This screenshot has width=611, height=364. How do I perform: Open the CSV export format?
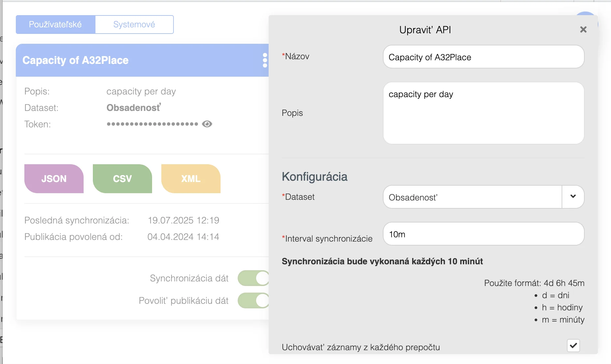pyautogui.click(x=122, y=179)
